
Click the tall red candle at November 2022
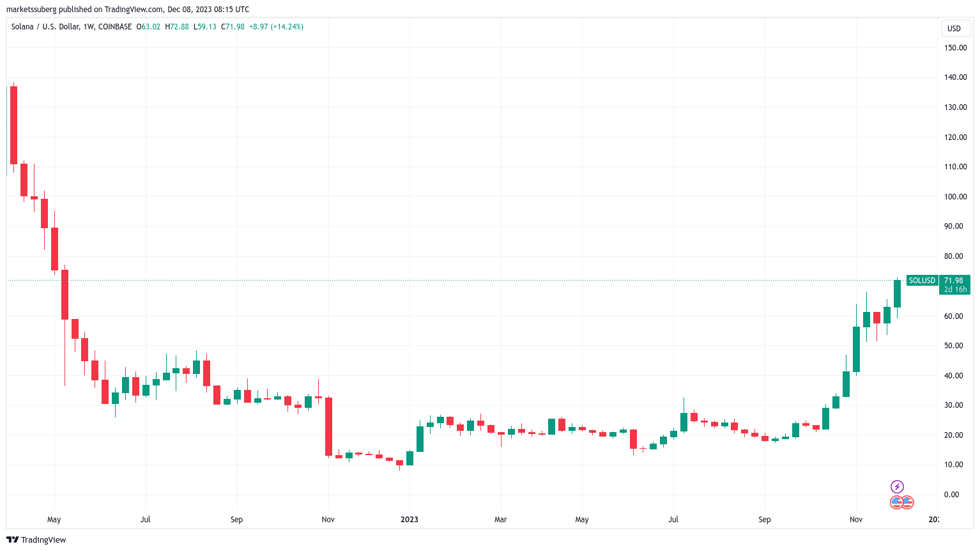tap(328, 426)
